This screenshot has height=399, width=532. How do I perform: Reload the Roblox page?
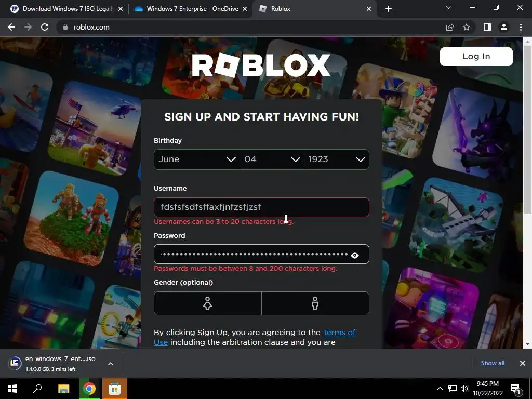pyautogui.click(x=45, y=27)
